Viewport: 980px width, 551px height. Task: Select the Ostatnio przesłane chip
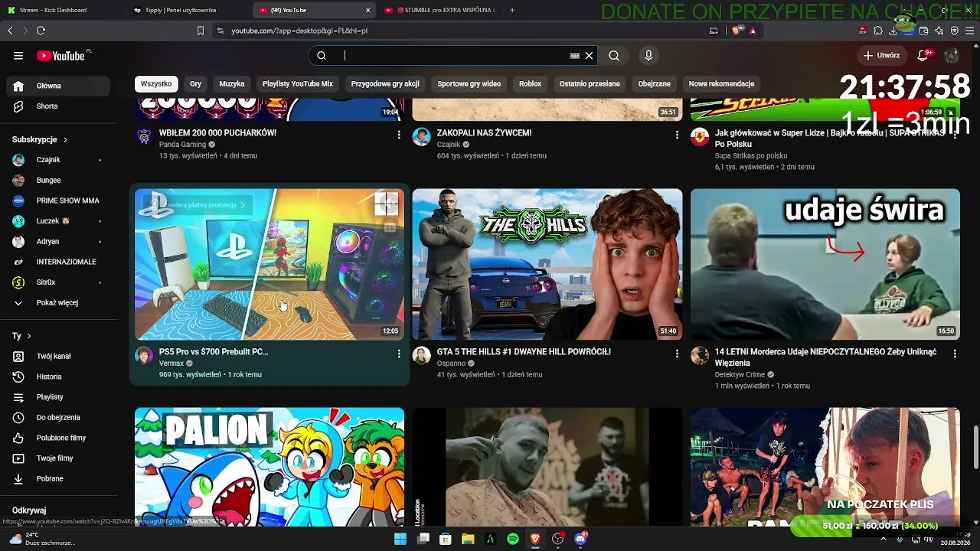pyautogui.click(x=590, y=83)
